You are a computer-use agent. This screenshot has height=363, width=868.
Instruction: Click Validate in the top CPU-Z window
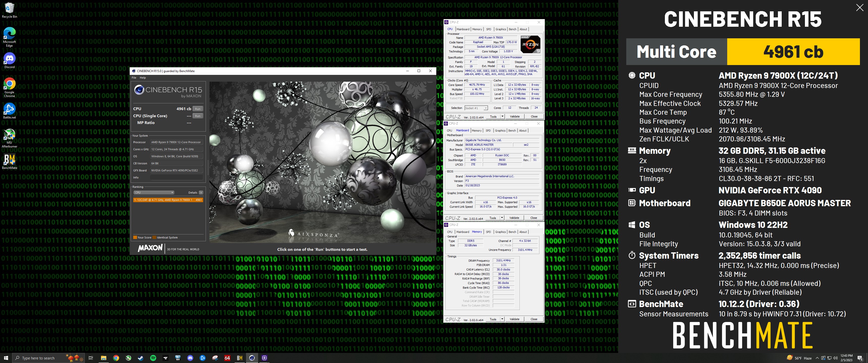514,116
